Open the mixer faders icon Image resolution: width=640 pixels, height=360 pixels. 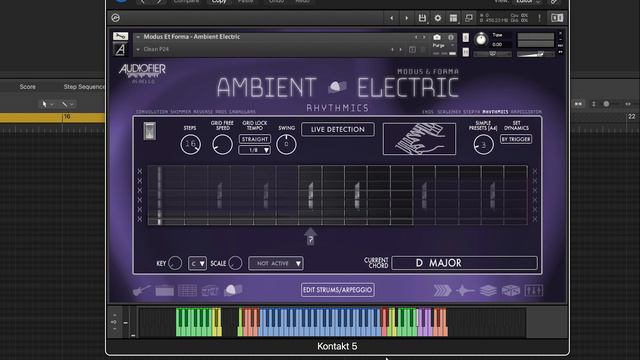tap(534, 291)
